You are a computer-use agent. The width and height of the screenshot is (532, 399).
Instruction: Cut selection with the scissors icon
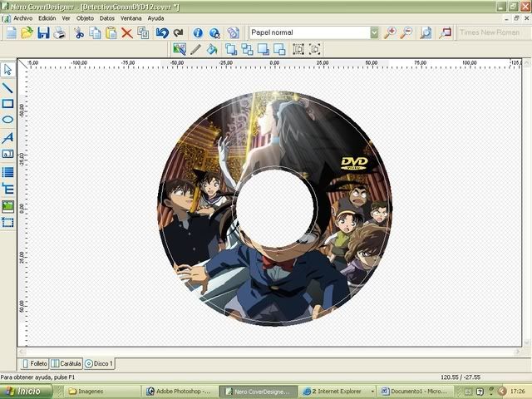[79, 33]
